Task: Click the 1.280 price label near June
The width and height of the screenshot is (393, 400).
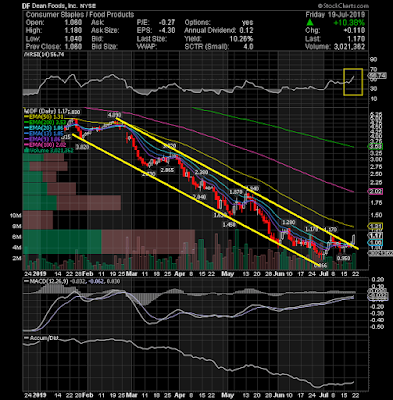Action: (289, 222)
